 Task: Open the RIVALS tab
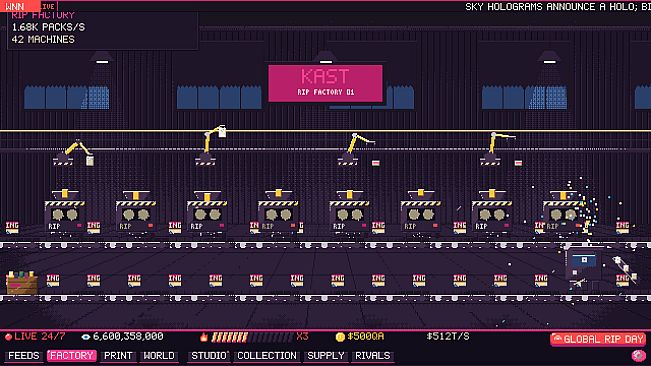(x=372, y=356)
